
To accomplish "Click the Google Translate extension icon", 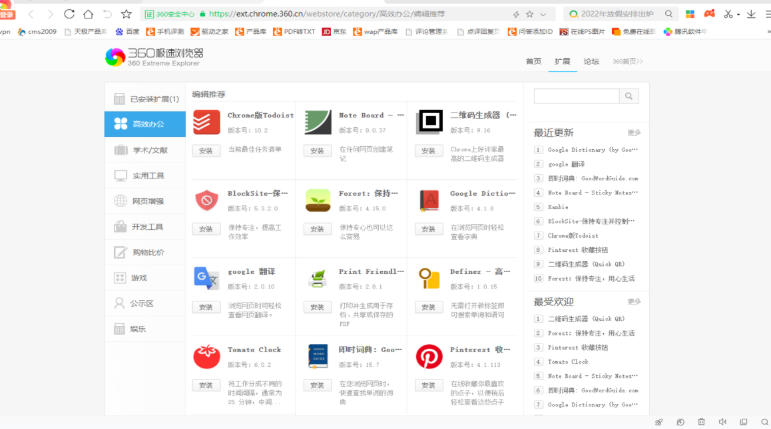I will [x=207, y=278].
